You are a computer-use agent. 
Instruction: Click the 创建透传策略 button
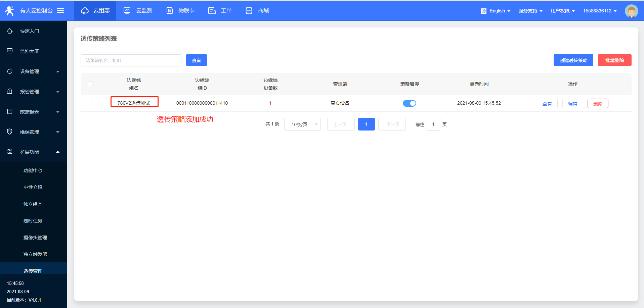point(573,60)
